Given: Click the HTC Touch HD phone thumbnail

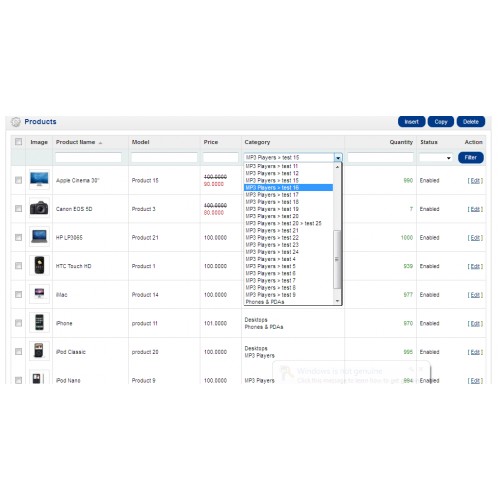Looking at the screenshot, I should click(39, 266).
